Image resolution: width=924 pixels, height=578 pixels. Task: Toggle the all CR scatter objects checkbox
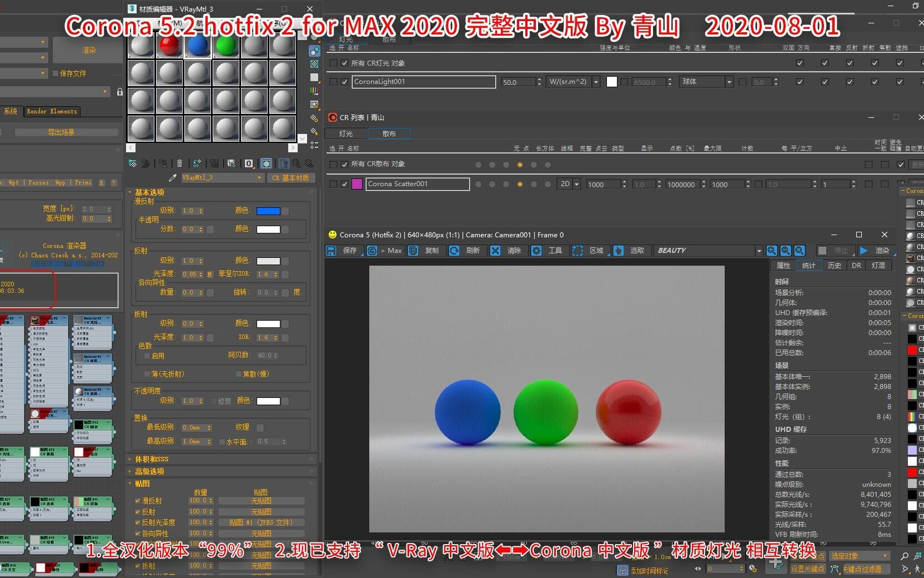(344, 165)
